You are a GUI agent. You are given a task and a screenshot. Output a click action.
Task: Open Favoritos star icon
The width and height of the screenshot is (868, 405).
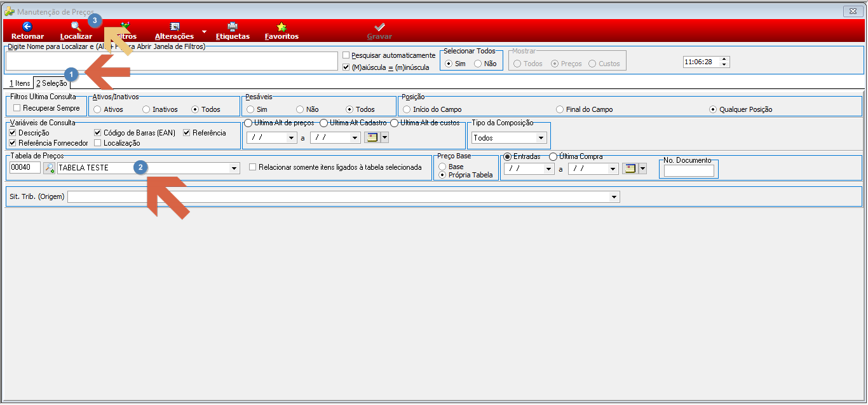pos(281,27)
